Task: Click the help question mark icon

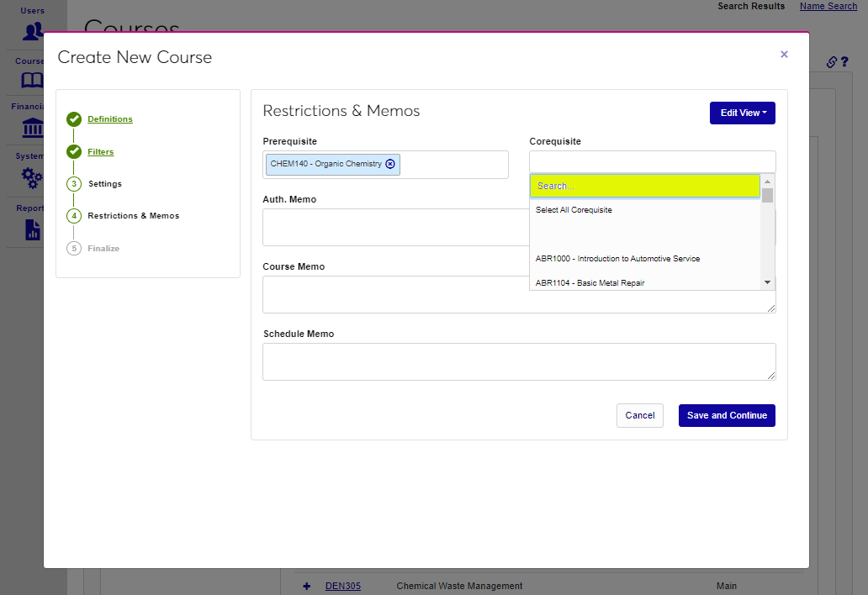Action: pyautogui.click(x=844, y=62)
